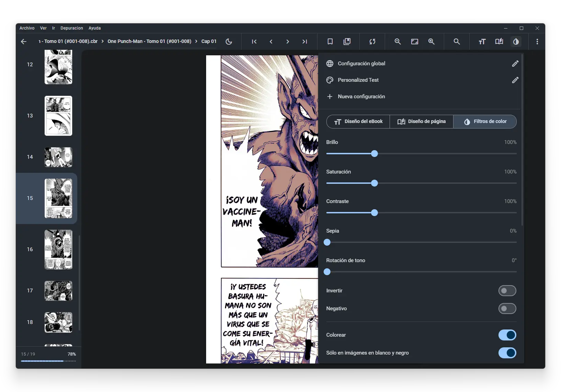Turn off Sólo en imágenes en blanco y negro
The image size is (561, 392).
coord(507,353)
